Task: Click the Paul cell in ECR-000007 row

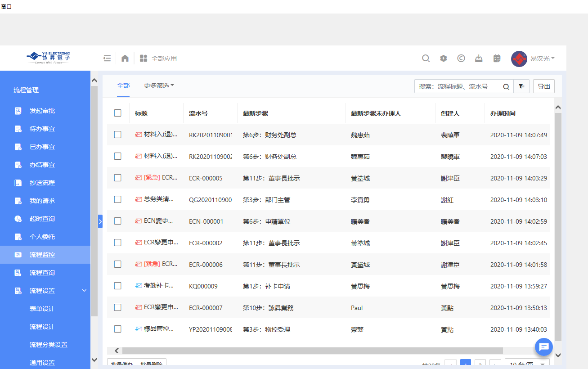Action: pos(357,308)
